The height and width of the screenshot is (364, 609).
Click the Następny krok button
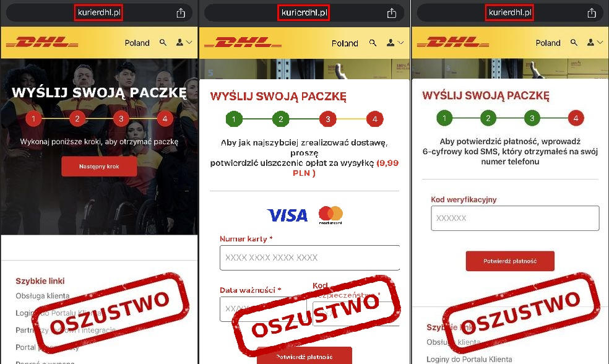pos(99,167)
